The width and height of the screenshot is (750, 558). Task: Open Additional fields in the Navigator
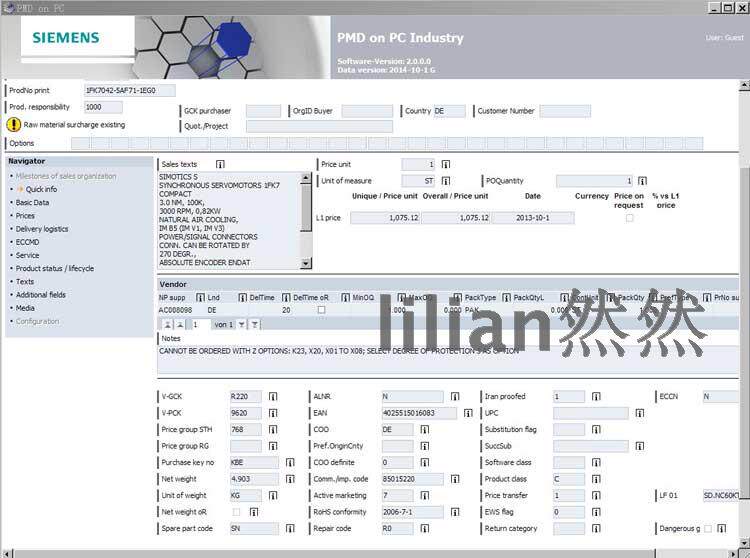pos(41,295)
